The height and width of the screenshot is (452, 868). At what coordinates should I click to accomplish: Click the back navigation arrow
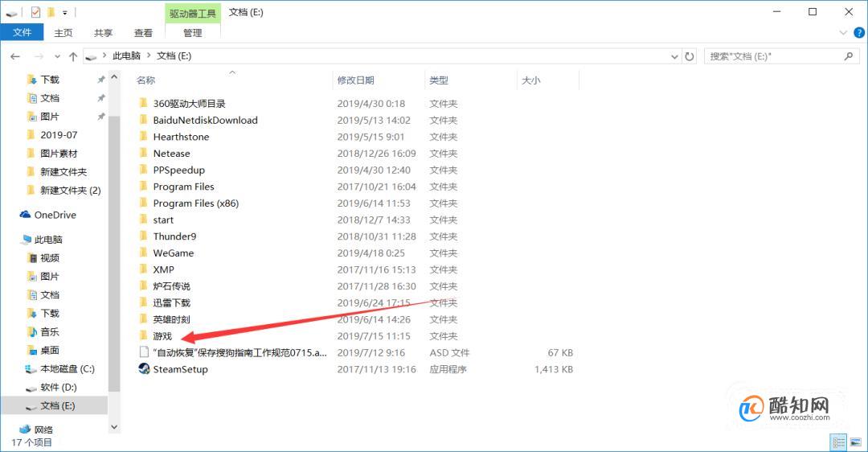coord(15,56)
